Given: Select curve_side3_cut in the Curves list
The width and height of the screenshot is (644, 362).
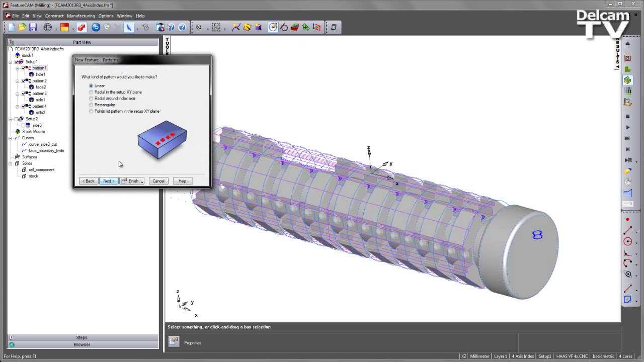Looking at the screenshot, I should pos(43,144).
